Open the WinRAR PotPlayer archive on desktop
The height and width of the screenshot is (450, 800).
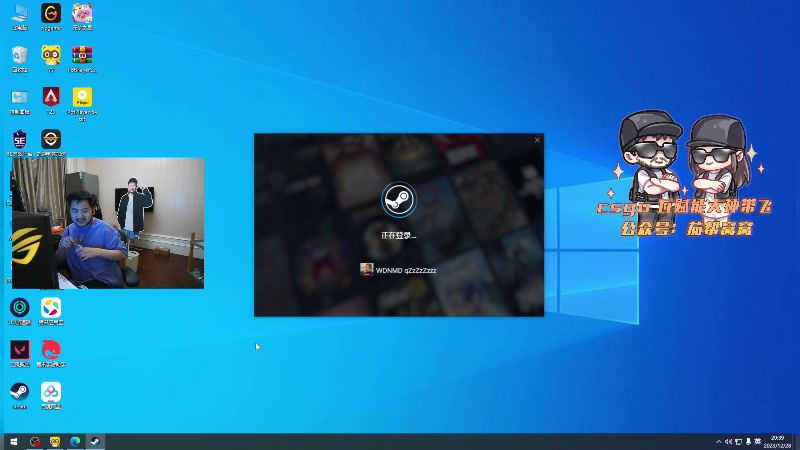point(82,59)
